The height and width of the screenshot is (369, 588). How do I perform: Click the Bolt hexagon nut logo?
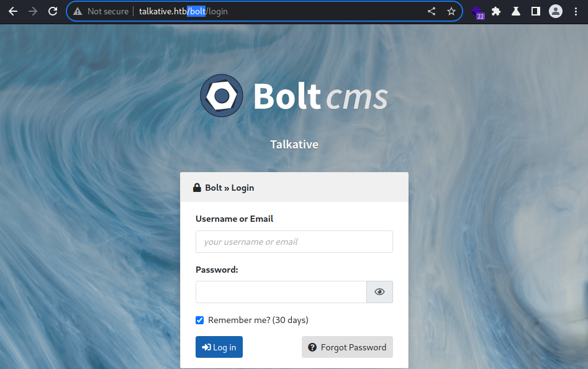(x=222, y=96)
